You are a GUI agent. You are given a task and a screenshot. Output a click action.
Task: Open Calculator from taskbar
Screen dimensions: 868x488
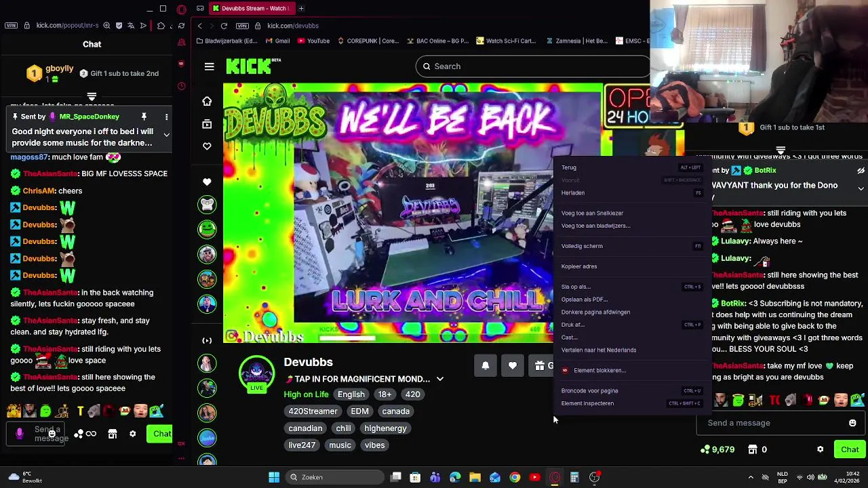[x=574, y=477]
